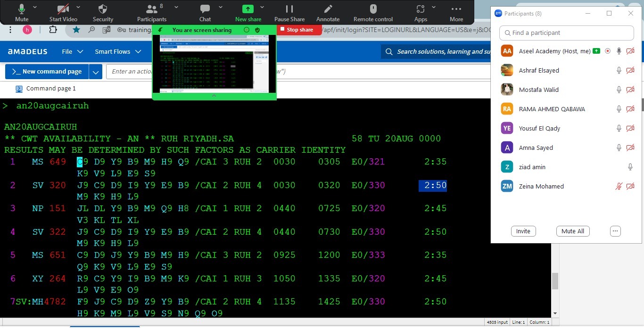Open the dropdown next to New command page

point(96,72)
